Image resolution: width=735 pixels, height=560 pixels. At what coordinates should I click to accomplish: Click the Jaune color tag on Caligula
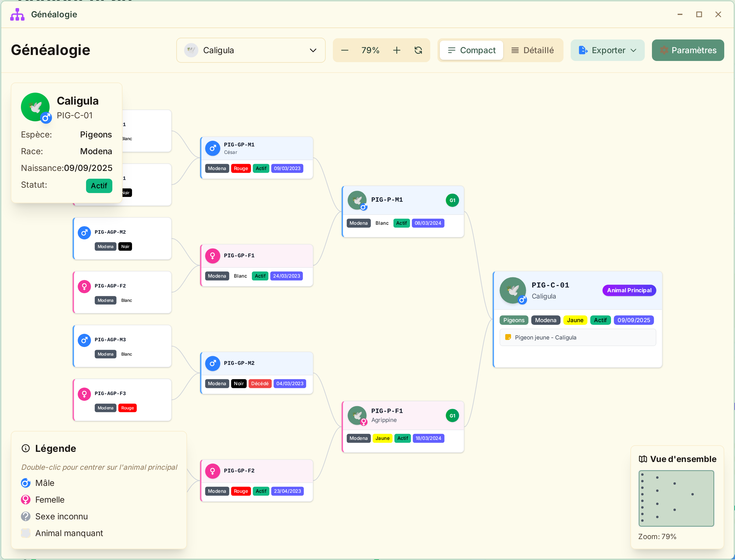click(x=575, y=320)
